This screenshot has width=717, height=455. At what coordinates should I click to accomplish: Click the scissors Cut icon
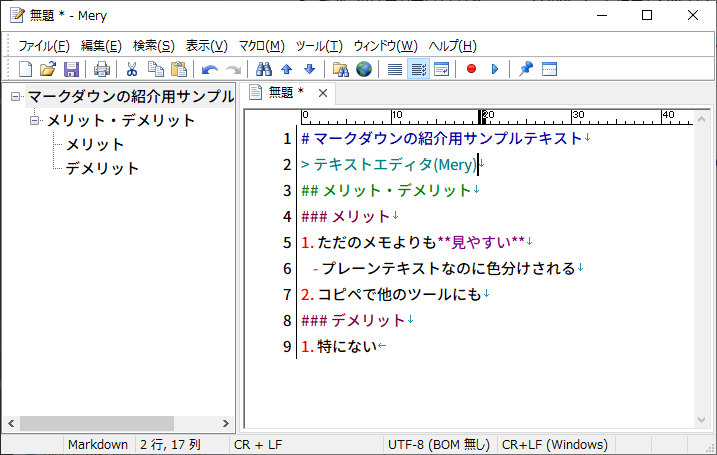tap(131, 69)
